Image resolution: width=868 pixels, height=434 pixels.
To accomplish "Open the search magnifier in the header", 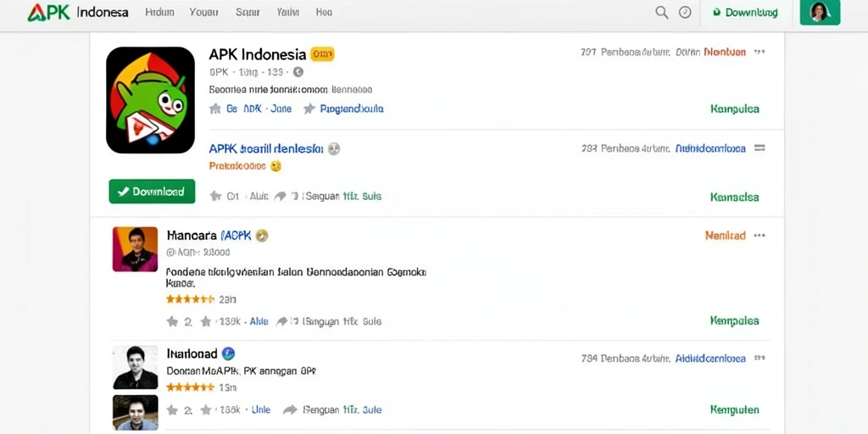I will [x=661, y=13].
